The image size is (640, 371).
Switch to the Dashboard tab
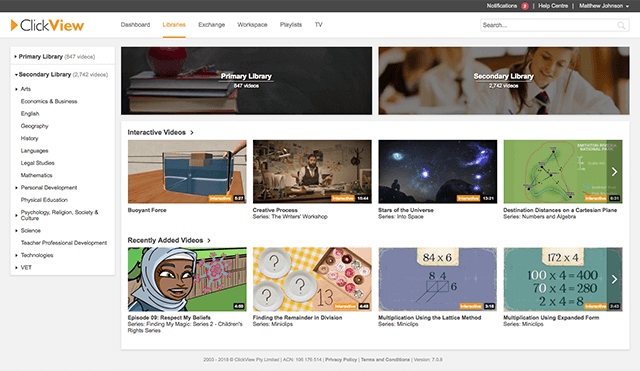point(135,25)
